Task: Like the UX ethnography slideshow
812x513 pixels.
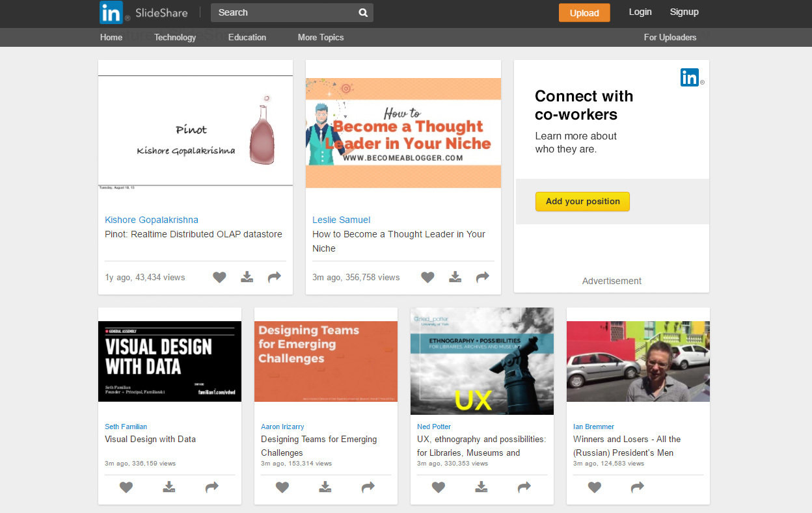Action: click(x=439, y=487)
